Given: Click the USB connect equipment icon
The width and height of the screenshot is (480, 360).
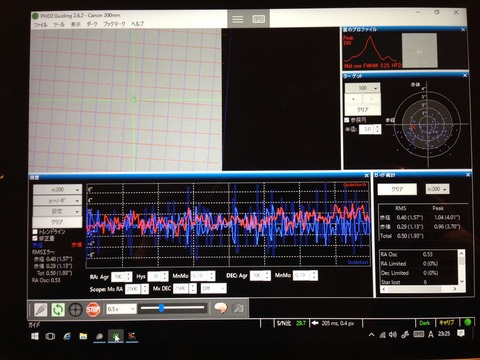Looking at the screenshot, I should pos(41,309).
